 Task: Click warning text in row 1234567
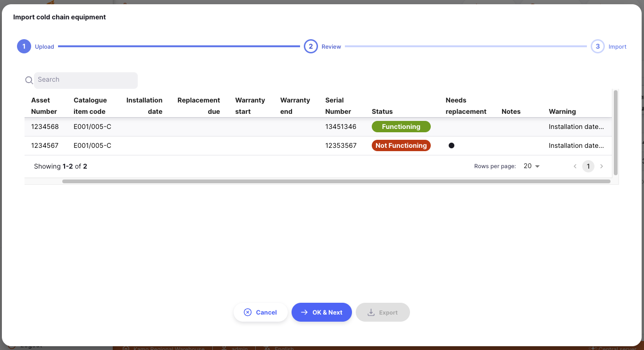click(576, 145)
